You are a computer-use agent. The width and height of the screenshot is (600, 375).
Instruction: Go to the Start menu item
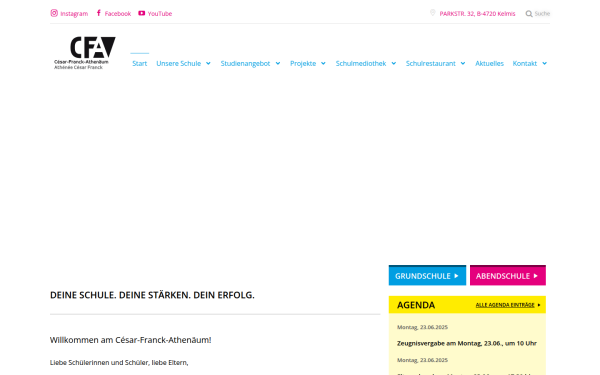(x=140, y=64)
